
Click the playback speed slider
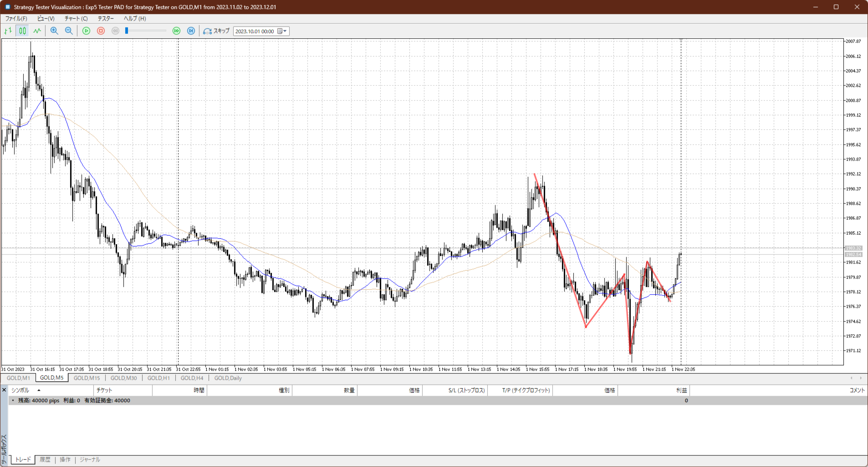pos(146,31)
